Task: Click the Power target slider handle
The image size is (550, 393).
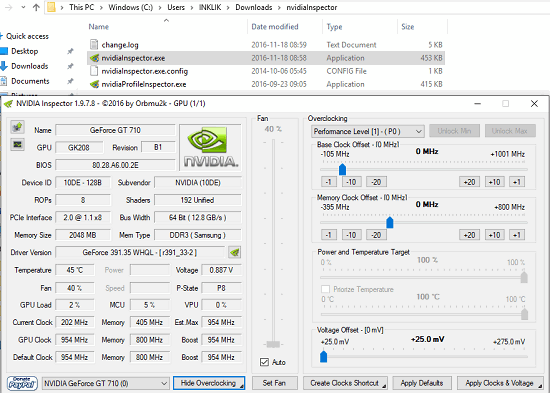Action: 524,277
